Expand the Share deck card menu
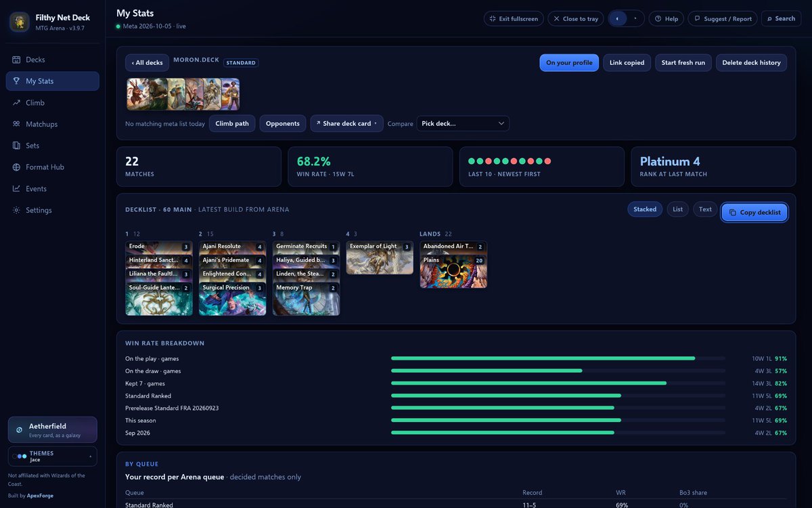The image size is (812, 508). [346, 123]
